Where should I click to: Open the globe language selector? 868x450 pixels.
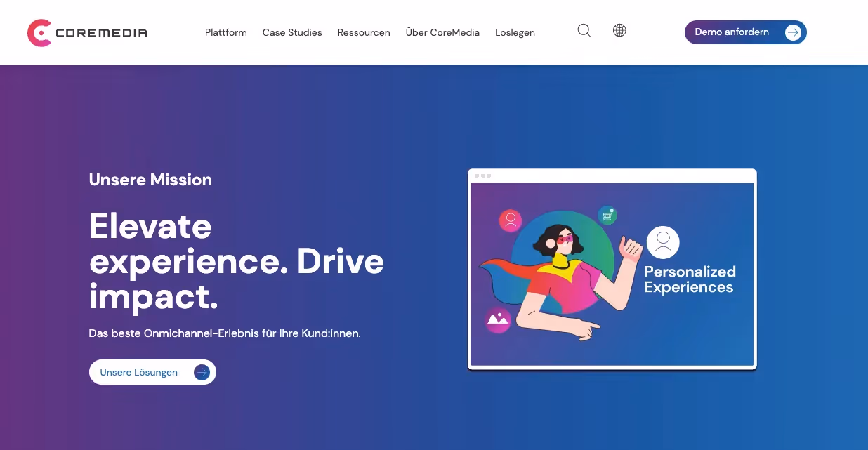pyautogui.click(x=619, y=30)
